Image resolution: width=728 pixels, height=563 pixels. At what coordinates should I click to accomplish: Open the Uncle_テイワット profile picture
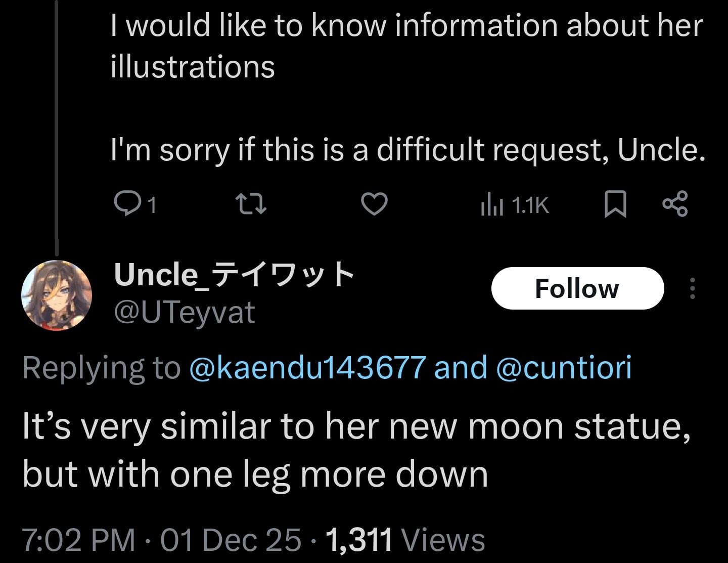click(57, 295)
